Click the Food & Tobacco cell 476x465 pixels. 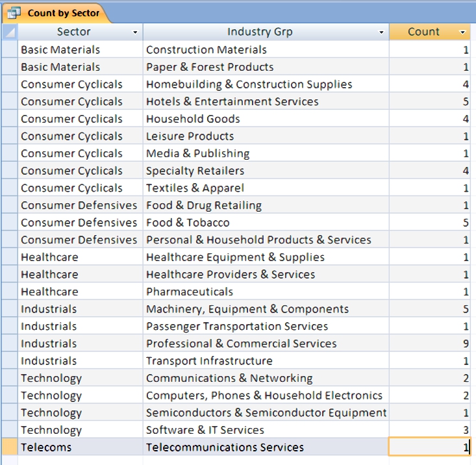click(x=266, y=223)
